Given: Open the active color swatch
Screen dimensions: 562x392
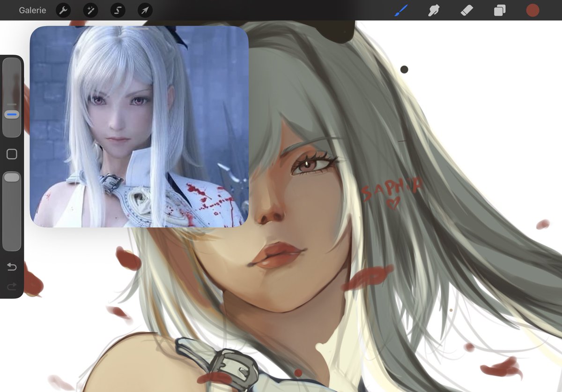Looking at the screenshot, I should [532, 10].
